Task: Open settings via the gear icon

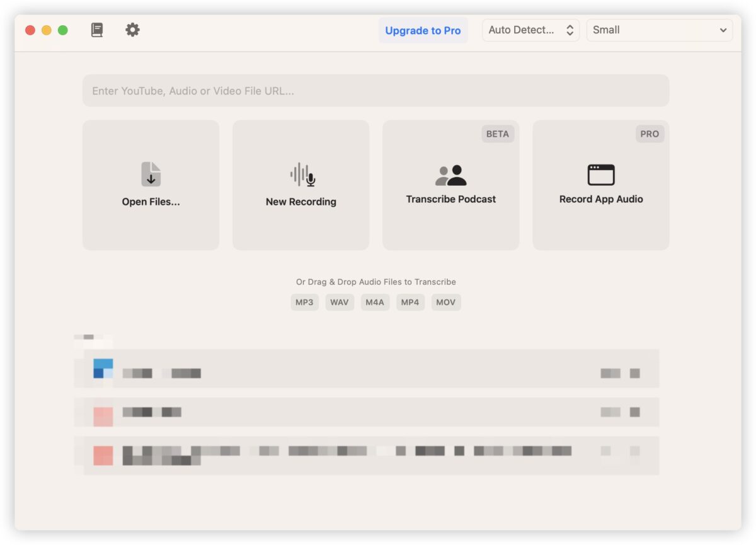Action: [132, 30]
